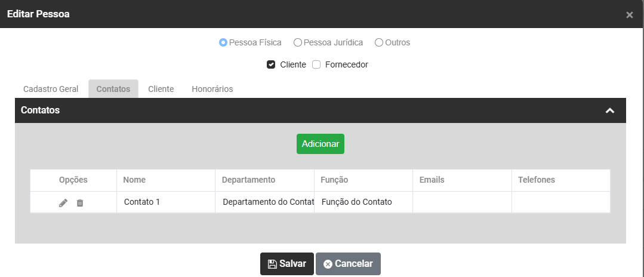Click the trash delete icon for Contato 1

point(80,203)
